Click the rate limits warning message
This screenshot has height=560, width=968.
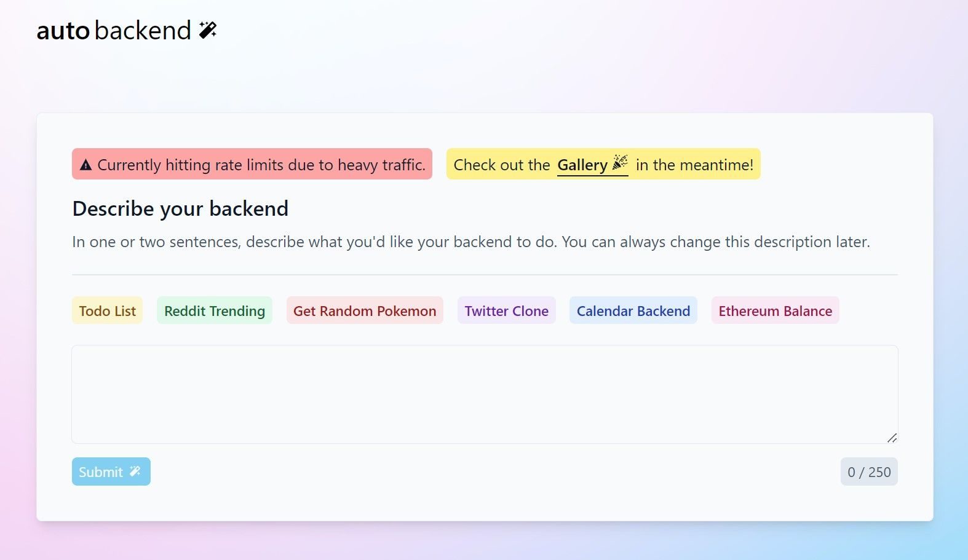pos(252,164)
